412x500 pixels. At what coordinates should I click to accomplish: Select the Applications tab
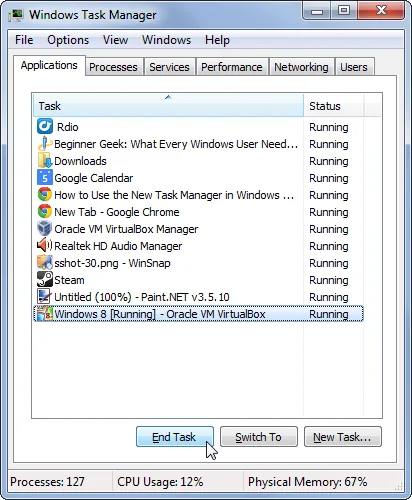coord(49,65)
